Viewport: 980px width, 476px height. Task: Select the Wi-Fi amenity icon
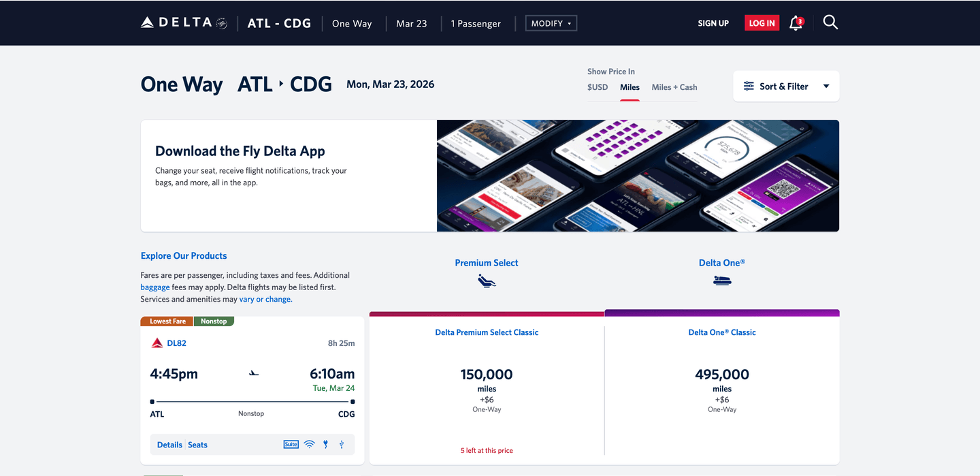click(x=310, y=444)
